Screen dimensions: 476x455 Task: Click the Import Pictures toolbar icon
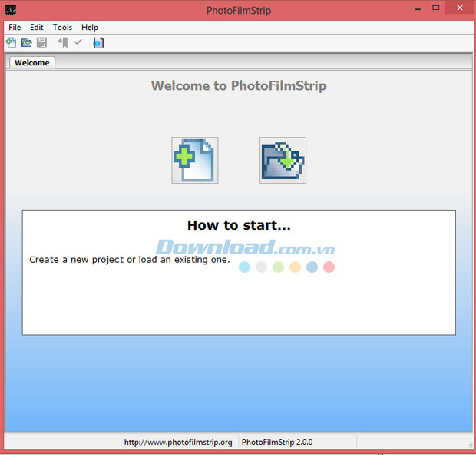click(x=63, y=42)
